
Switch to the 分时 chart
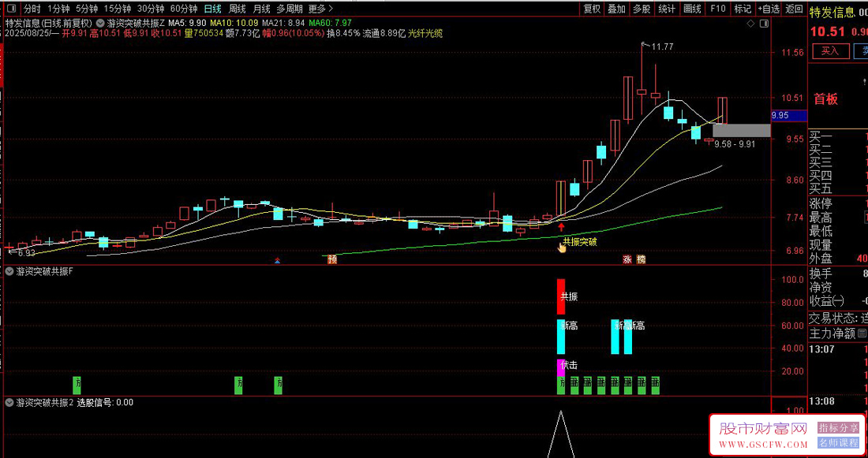click(32, 9)
